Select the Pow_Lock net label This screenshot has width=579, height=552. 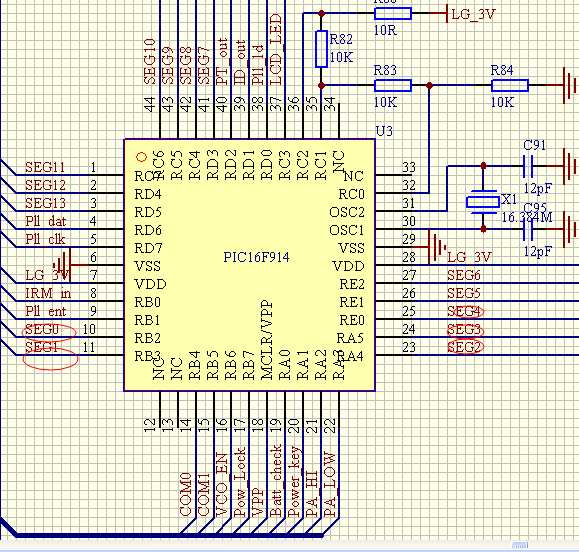coord(240,482)
